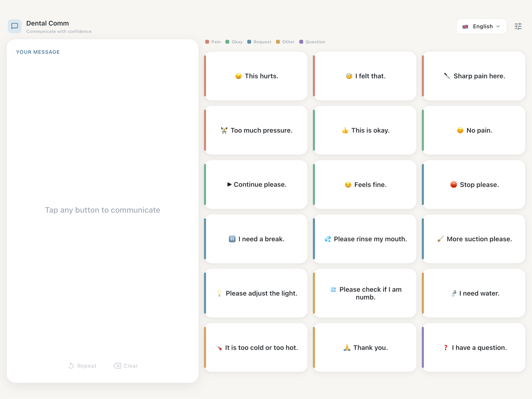Tap 'Please rinse my mouth.' button
This screenshot has height=399, width=532.
point(365,239)
